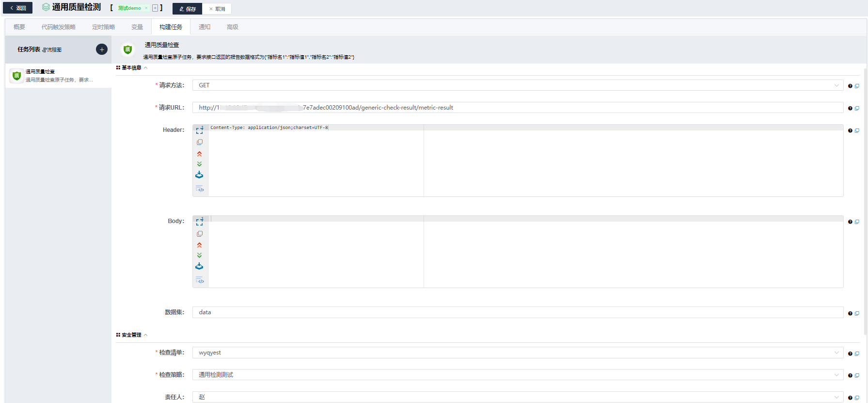Click the copy icon beside the 请求URL field
The height and width of the screenshot is (403, 868).
pyautogui.click(x=857, y=108)
